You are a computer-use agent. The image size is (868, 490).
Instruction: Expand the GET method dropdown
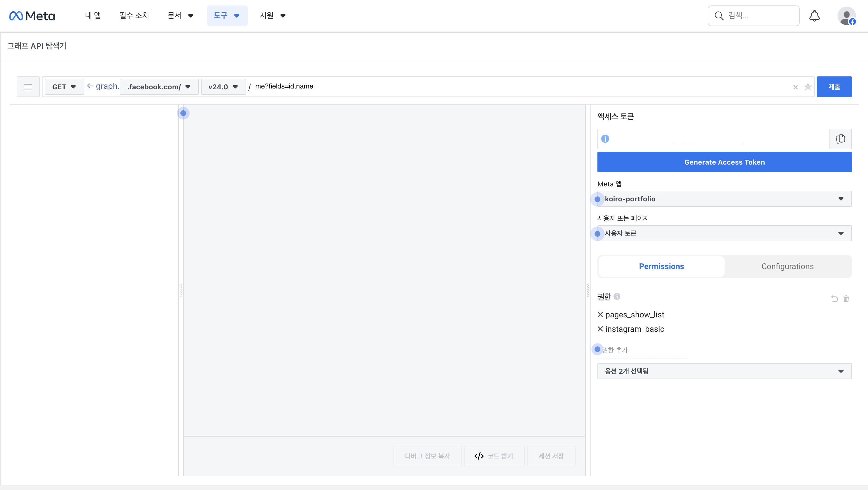click(64, 87)
